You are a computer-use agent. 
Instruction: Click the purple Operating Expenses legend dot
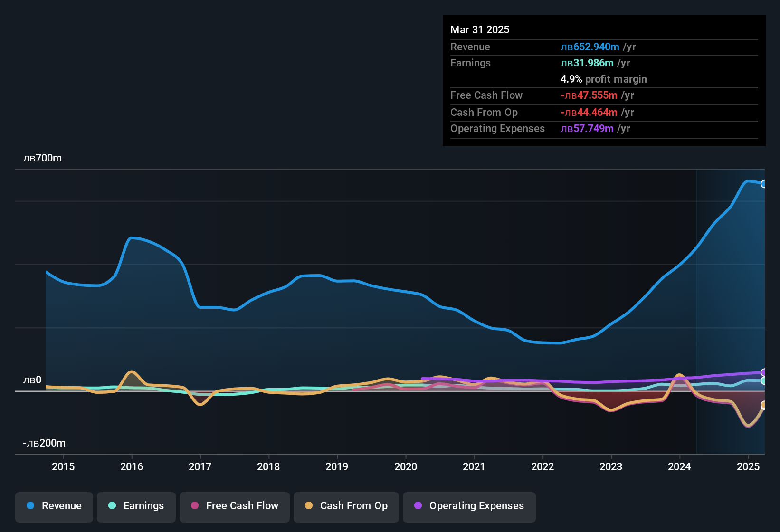pos(418,505)
